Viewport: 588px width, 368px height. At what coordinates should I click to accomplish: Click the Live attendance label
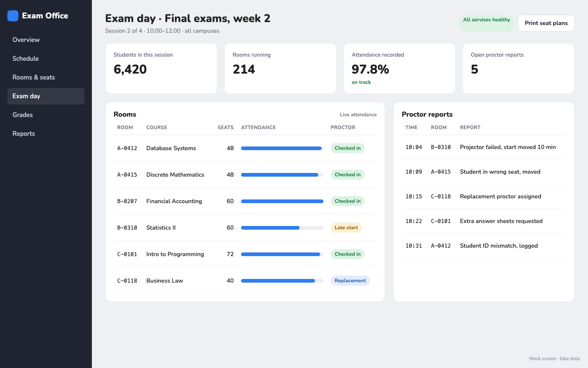click(x=358, y=115)
